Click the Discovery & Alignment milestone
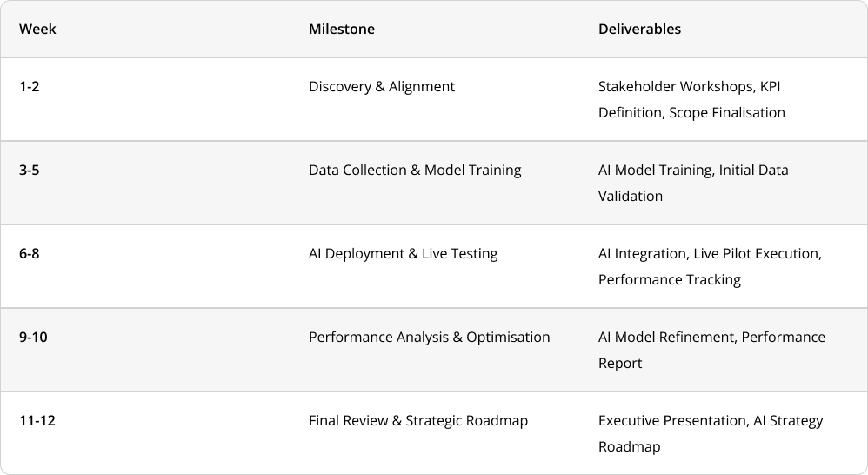 (x=382, y=87)
